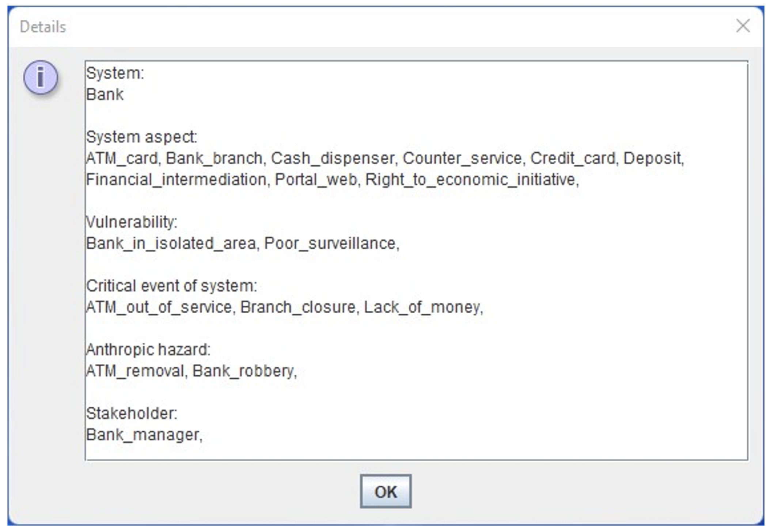The image size is (770, 532).
Task: Click the Details title text
Action: (x=43, y=27)
